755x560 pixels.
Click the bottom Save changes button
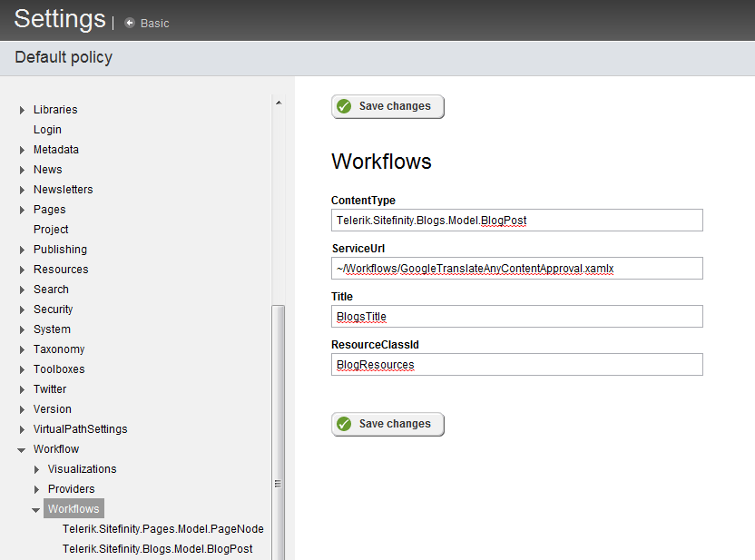click(x=387, y=424)
